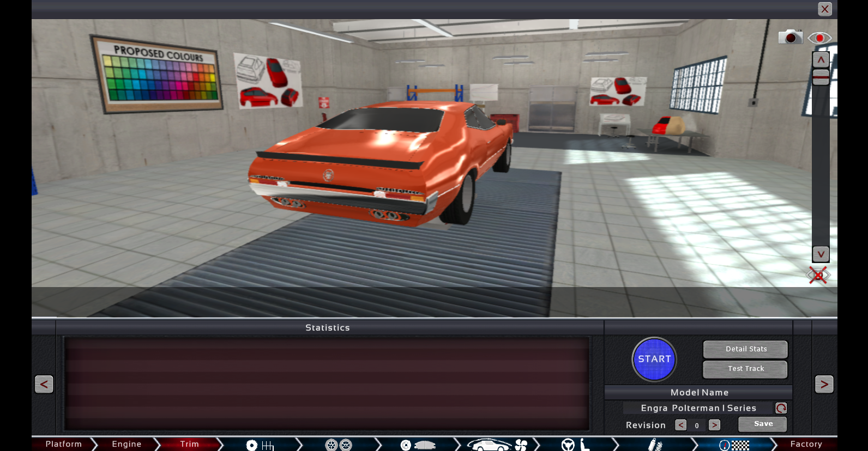Open the aerodynamics and cooling tab

click(x=497, y=445)
